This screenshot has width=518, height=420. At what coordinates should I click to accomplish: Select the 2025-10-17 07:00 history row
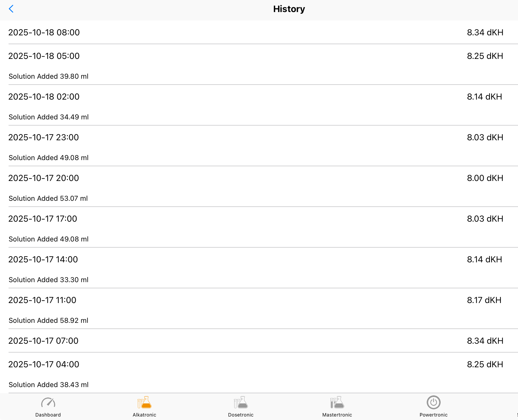point(43,341)
